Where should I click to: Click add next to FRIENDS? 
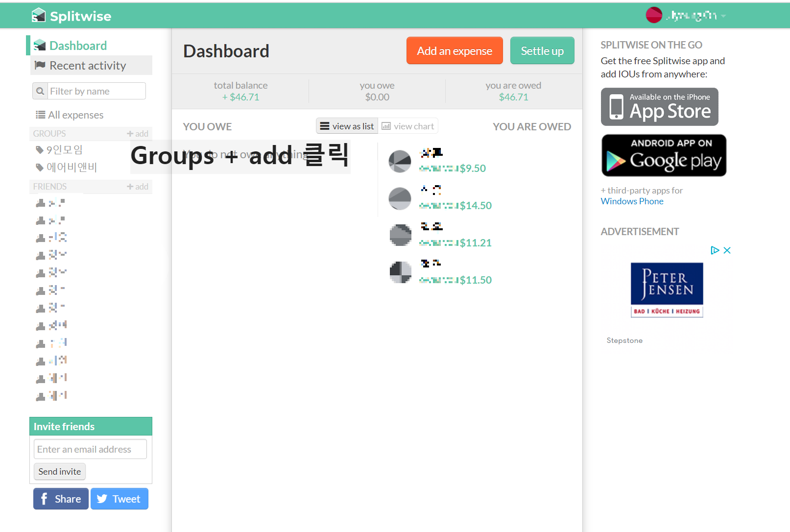click(x=138, y=187)
